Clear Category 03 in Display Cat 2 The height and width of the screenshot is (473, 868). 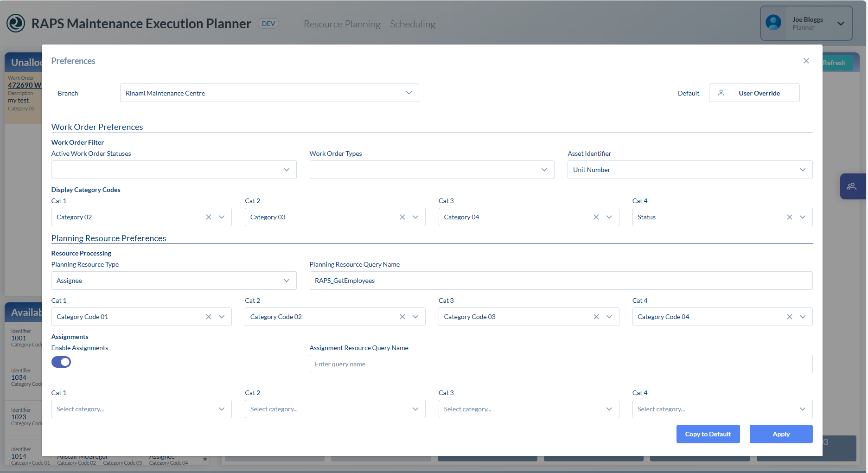click(402, 217)
